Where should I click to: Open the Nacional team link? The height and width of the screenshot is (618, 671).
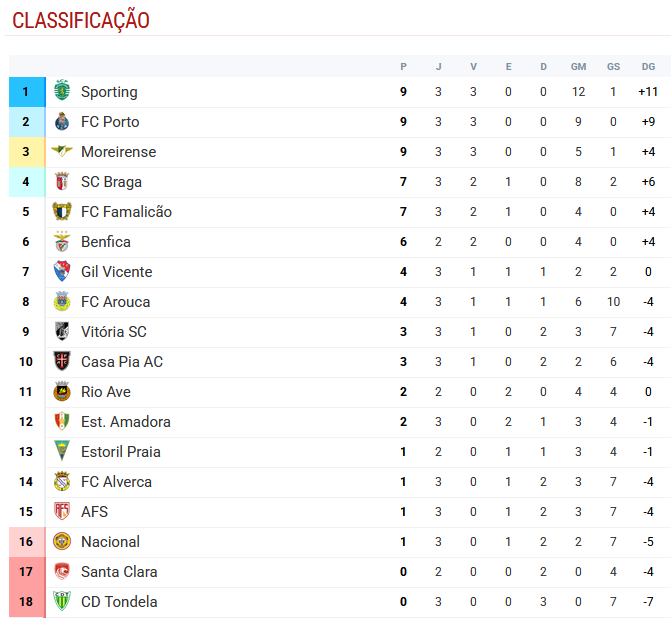[x=110, y=541]
